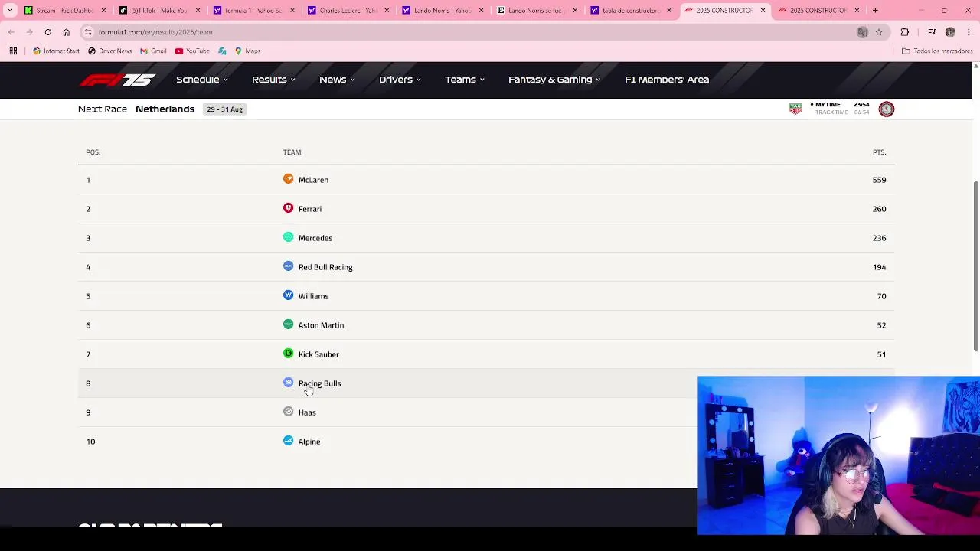Expand the Teams menu
This screenshot has height=551, width=980.
coord(465,80)
